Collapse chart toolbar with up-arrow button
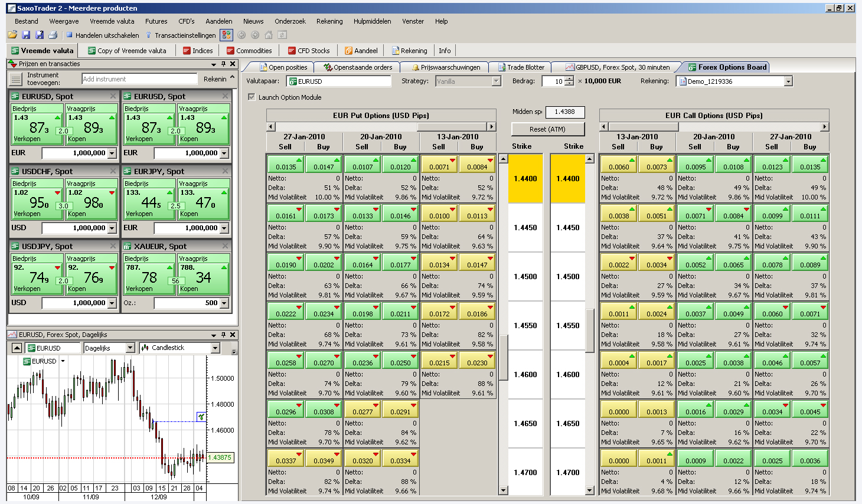The image size is (862, 504). (x=17, y=348)
